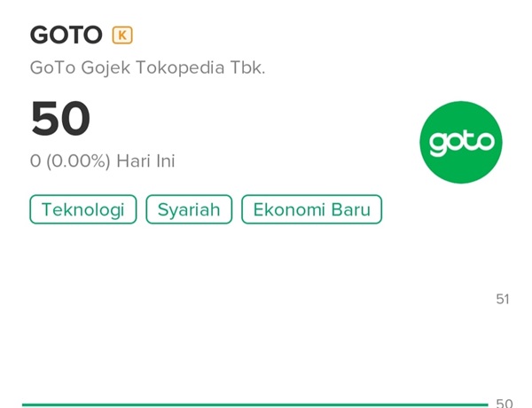The image size is (532, 408).
Task: Click the 0 (0.00%) price change value
Action: point(70,161)
